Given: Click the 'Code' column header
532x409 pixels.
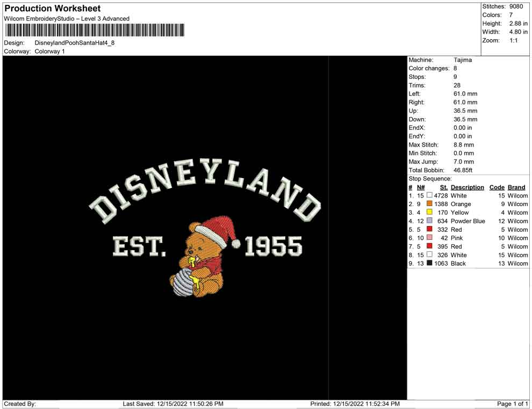Looking at the screenshot, I should (x=497, y=187).
